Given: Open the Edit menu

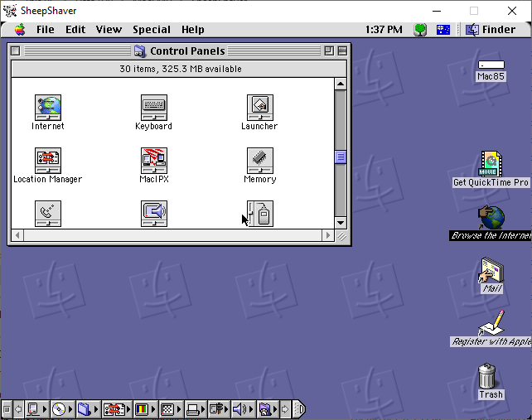Looking at the screenshot, I should (x=75, y=30).
